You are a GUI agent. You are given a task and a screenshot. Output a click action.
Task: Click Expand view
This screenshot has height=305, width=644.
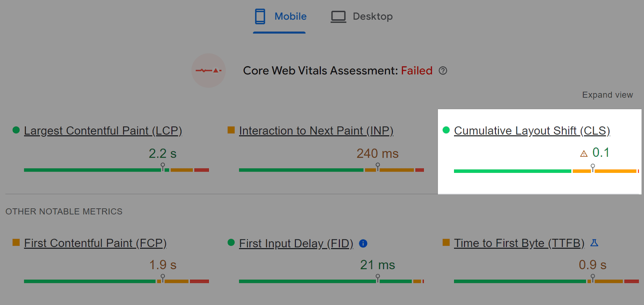point(607,95)
